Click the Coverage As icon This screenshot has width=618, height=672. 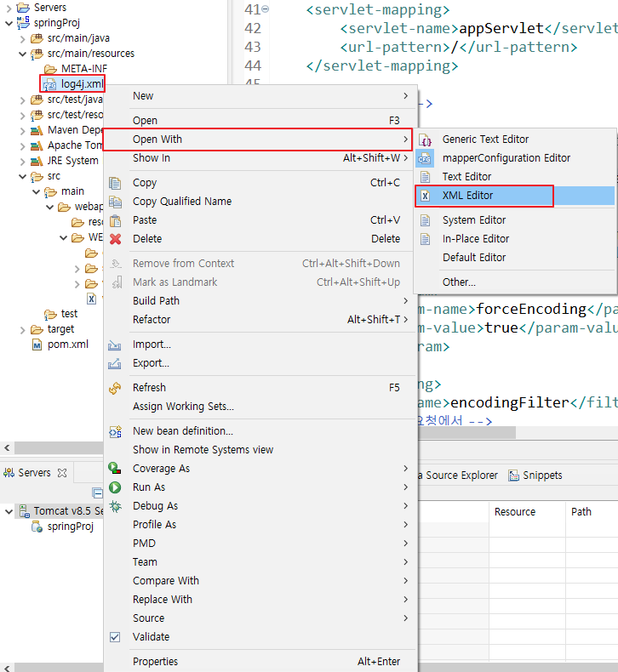(x=115, y=469)
